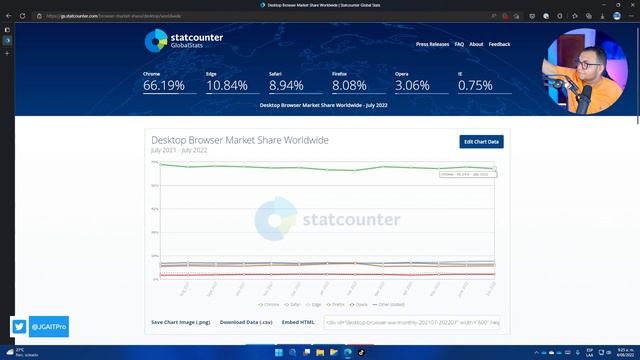Click the Twitter bird icon overlay
640x360 pixels.
19,327
